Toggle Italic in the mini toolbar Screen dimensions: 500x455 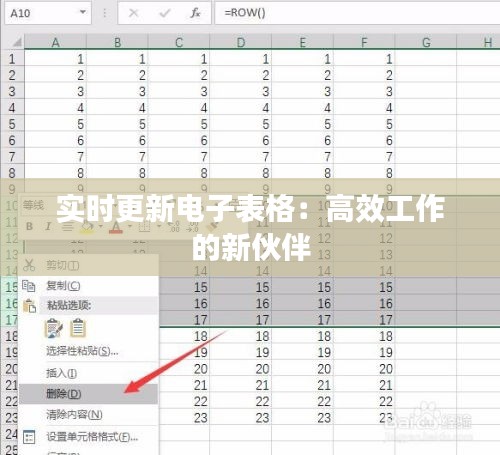(x=48, y=227)
